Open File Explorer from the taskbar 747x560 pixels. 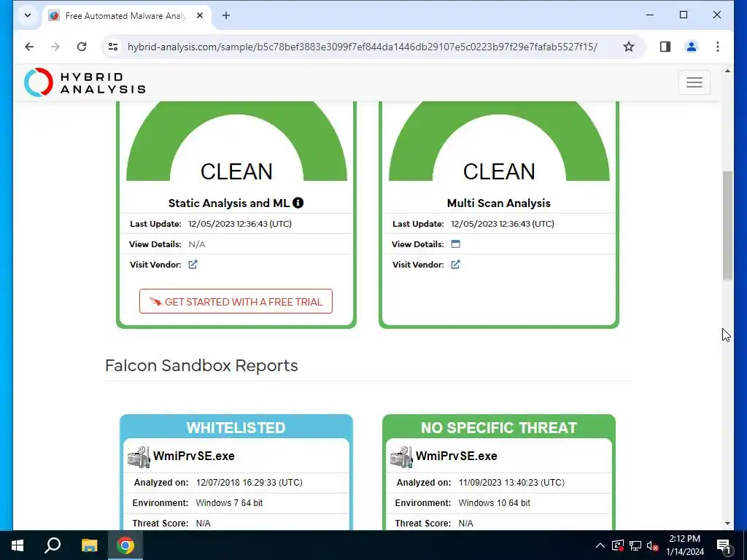89,545
